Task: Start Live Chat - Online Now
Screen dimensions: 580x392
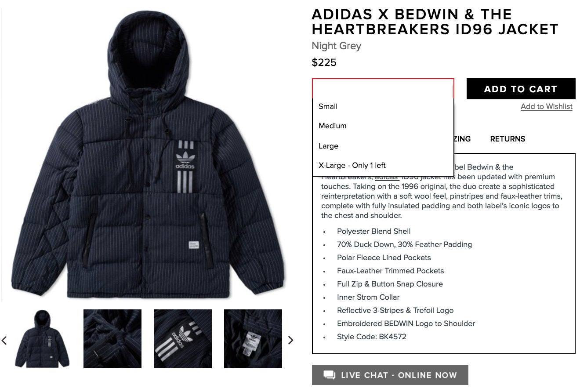Action: [390, 375]
